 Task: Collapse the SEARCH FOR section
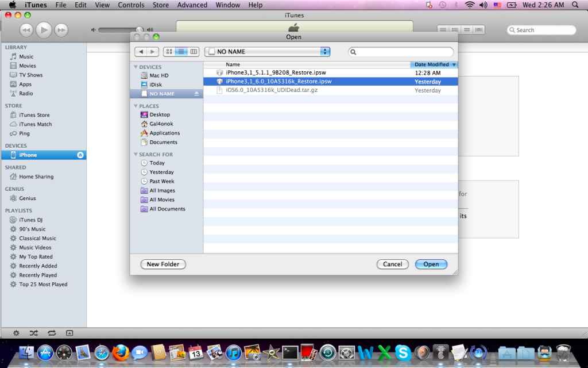[x=136, y=154]
